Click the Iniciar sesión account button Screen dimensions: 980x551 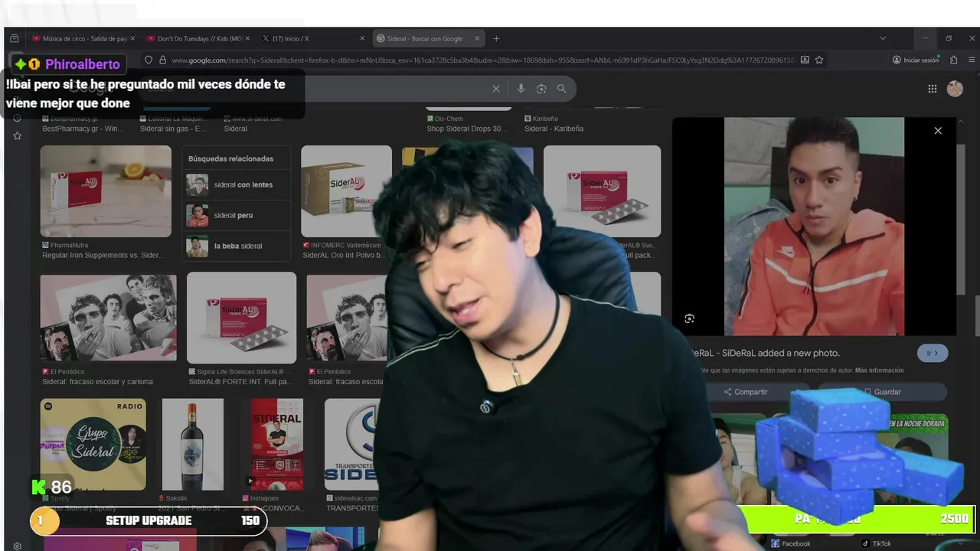point(916,60)
